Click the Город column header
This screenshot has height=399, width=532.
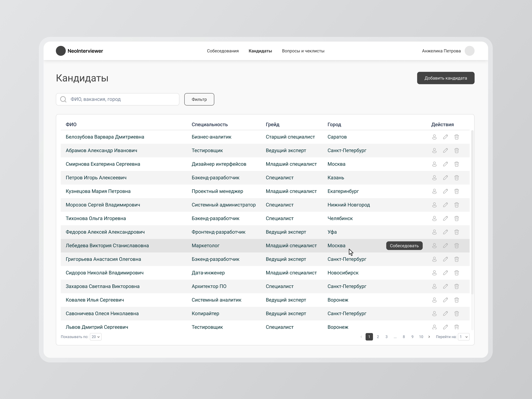pyautogui.click(x=334, y=125)
